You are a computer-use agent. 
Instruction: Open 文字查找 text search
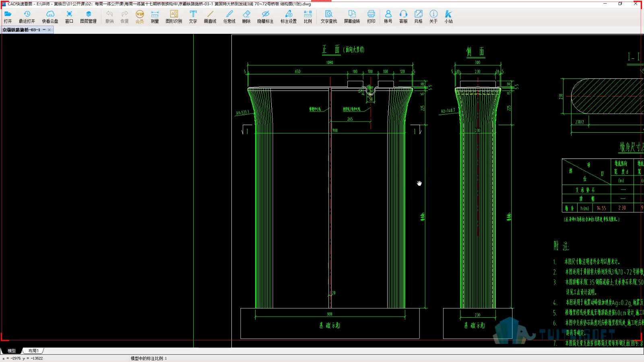pyautogui.click(x=329, y=16)
